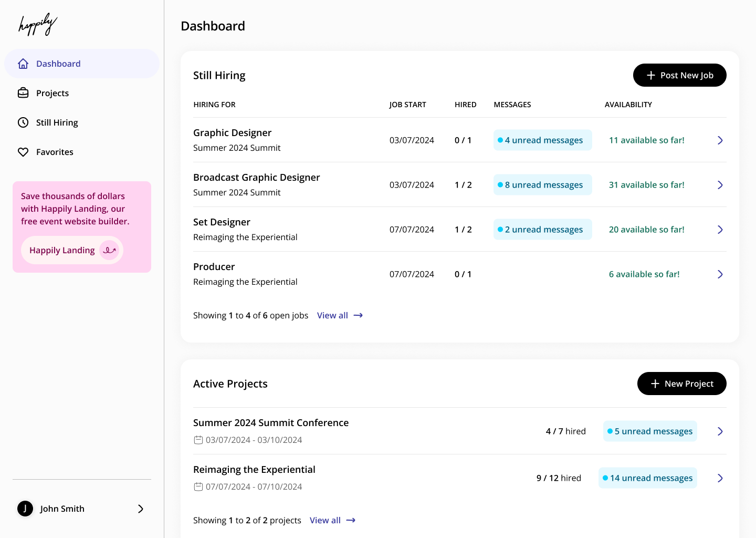
Task: Open Producer job row chevron
Action: (x=720, y=274)
